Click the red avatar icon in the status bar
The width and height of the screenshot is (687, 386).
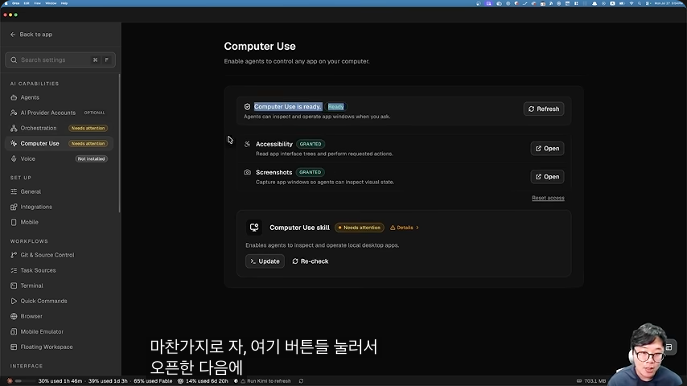pos(10,381)
